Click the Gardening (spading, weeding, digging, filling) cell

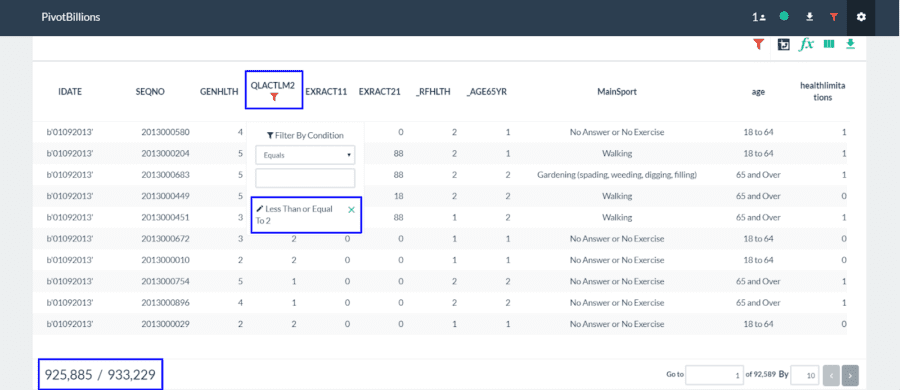[x=617, y=175]
